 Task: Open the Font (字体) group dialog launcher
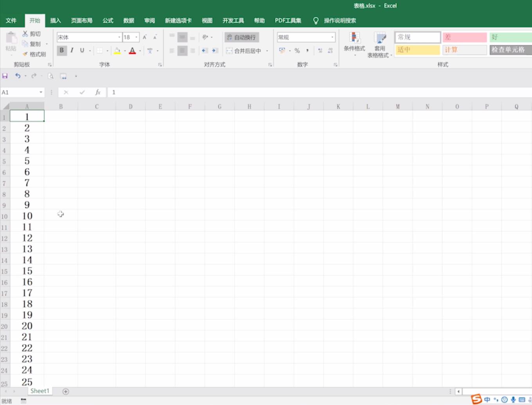(160, 65)
